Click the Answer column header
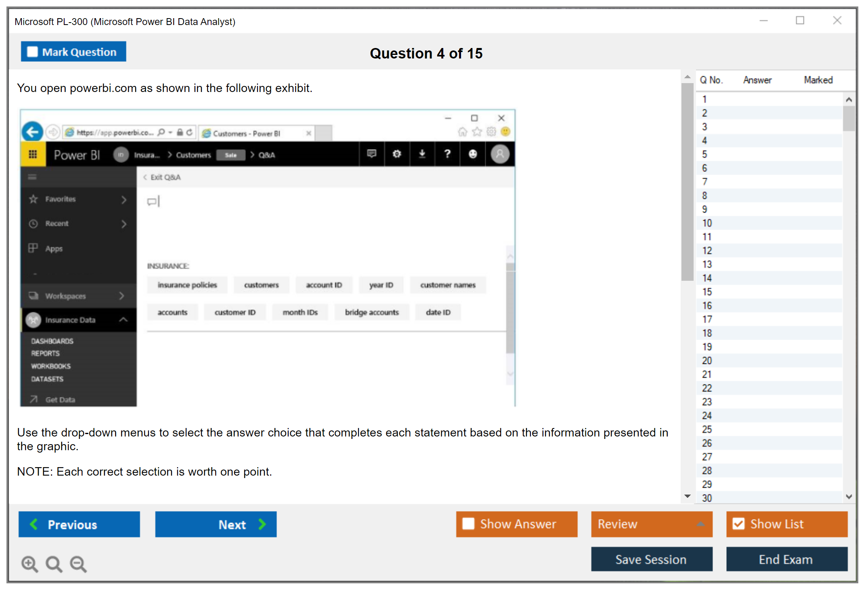 [x=757, y=80]
